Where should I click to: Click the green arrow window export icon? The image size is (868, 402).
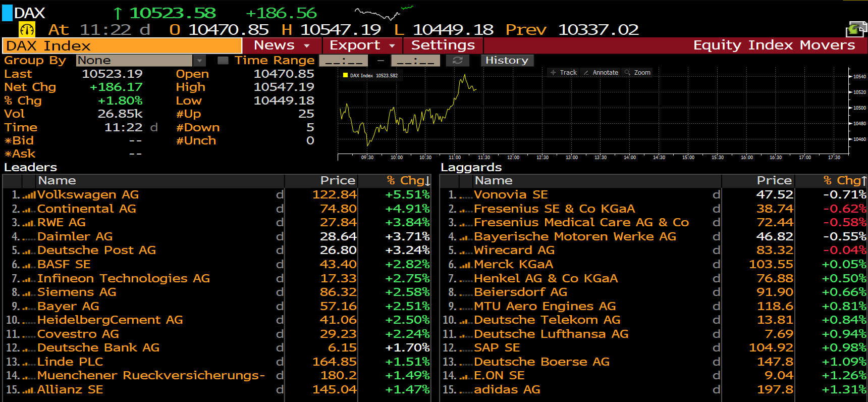pos(855,29)
